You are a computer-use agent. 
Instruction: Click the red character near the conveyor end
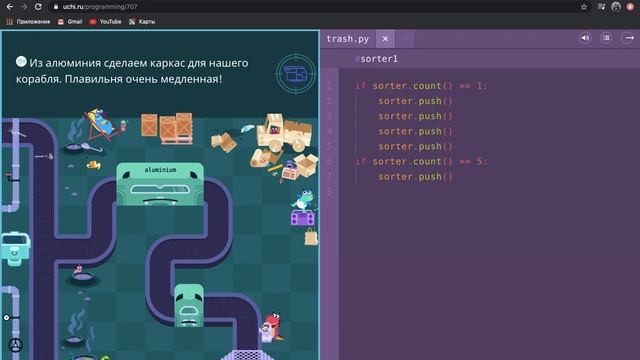point(273,327)
